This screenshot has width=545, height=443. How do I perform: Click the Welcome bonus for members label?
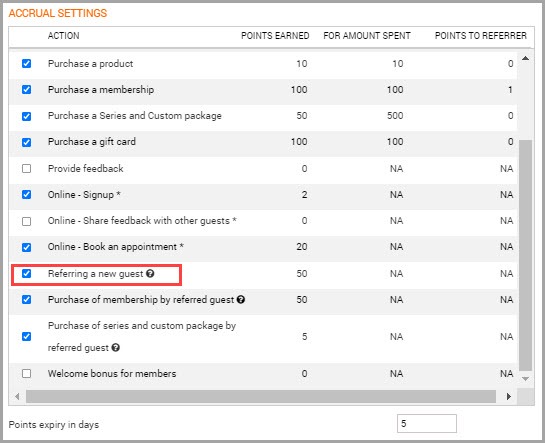(x=112, y=374)
